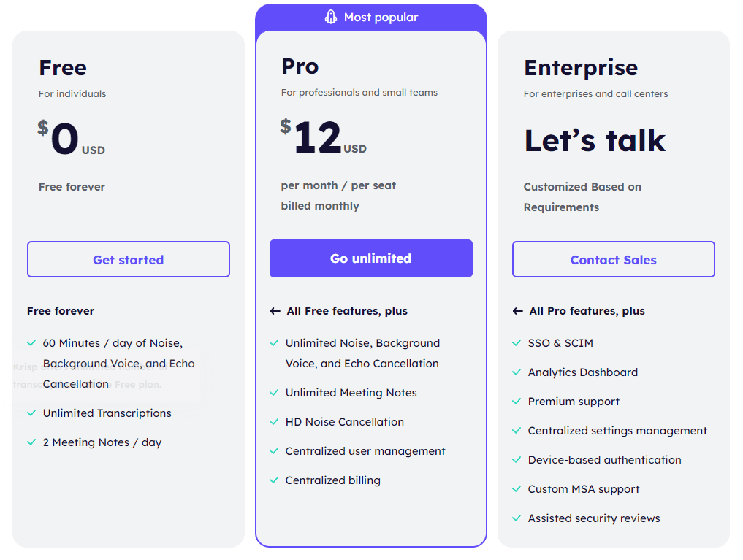Click the checkmark beside Analytics Dashboard
This screenshot has width=743, height=560.
click(x=517, y=372)
